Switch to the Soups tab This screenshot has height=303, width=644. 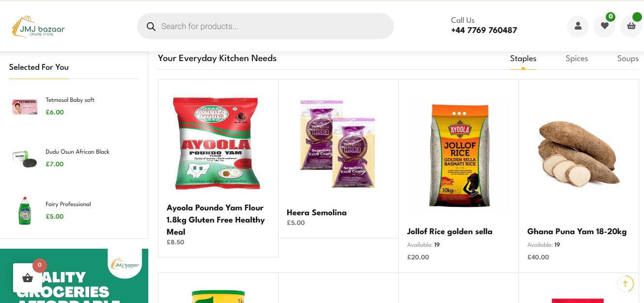coord(628,59)
